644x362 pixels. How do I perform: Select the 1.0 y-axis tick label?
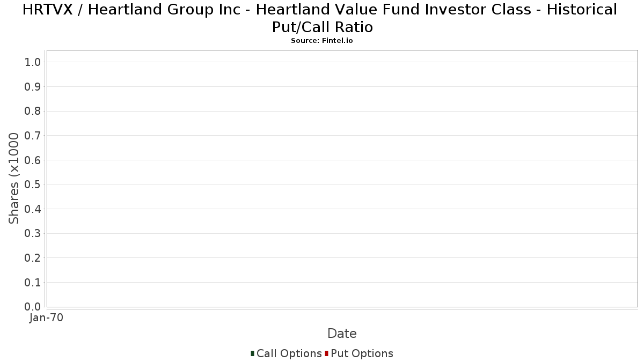pos(33,62)
